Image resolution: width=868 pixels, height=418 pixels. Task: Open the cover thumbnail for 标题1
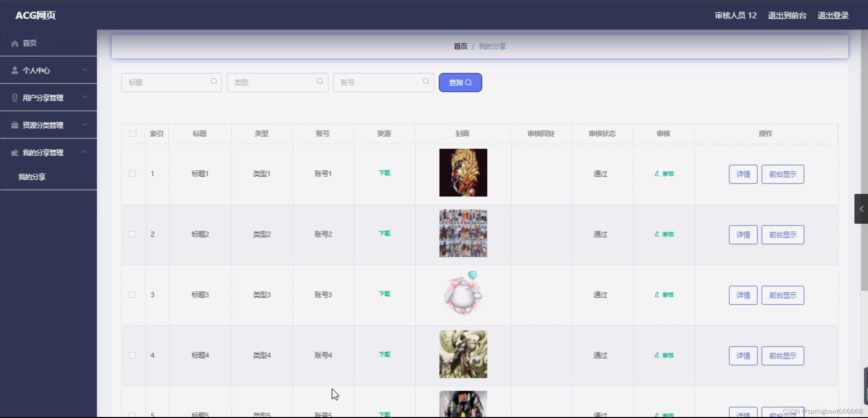click(x=463, y=173)
